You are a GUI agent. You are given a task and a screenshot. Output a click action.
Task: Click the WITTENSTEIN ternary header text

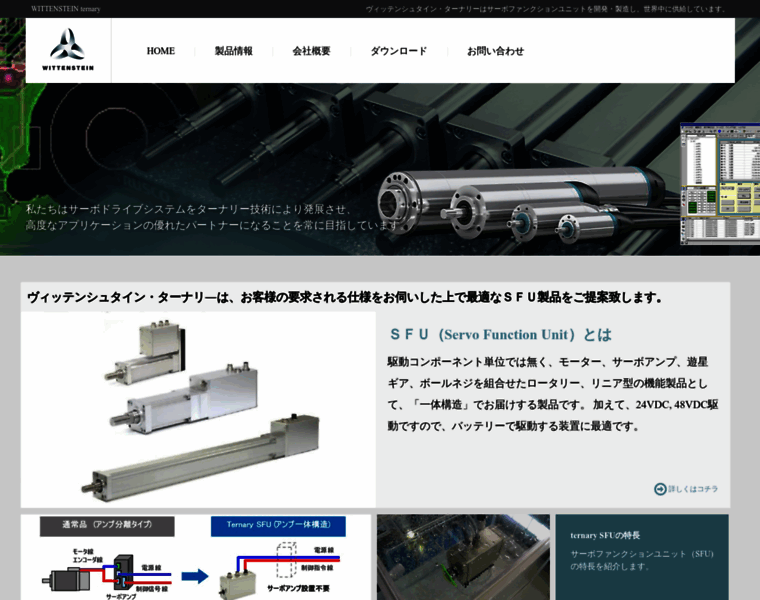pos(65,9)
